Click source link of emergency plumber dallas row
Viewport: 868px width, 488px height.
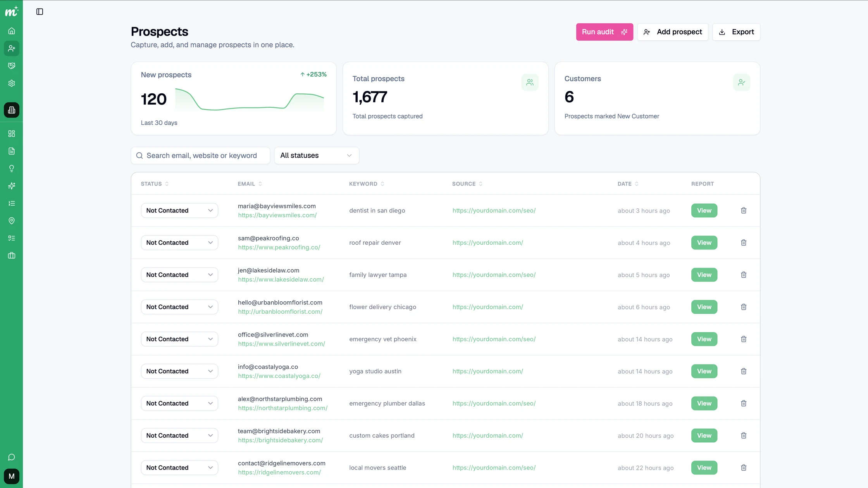tap(494, 404)
